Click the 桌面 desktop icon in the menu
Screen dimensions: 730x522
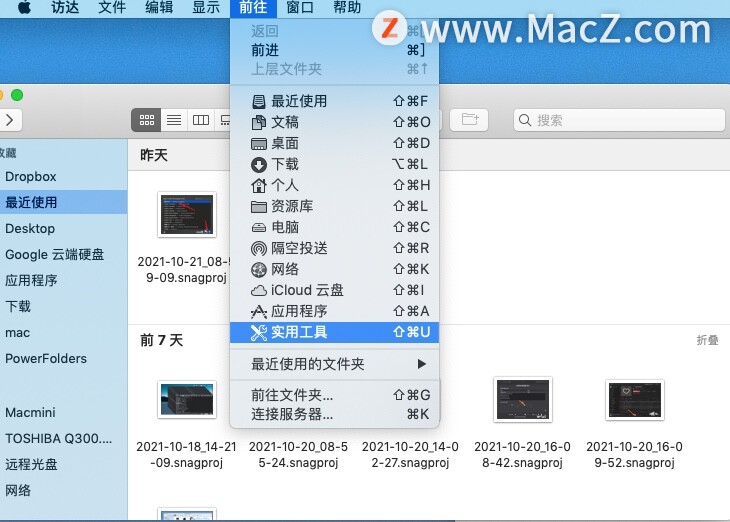click(259, 143)
